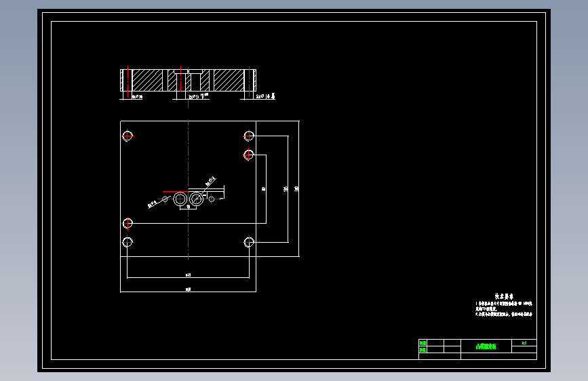Screen dimensions: 588x381
Task: Select the green part-name text in the title block
Action: point(486,346)
